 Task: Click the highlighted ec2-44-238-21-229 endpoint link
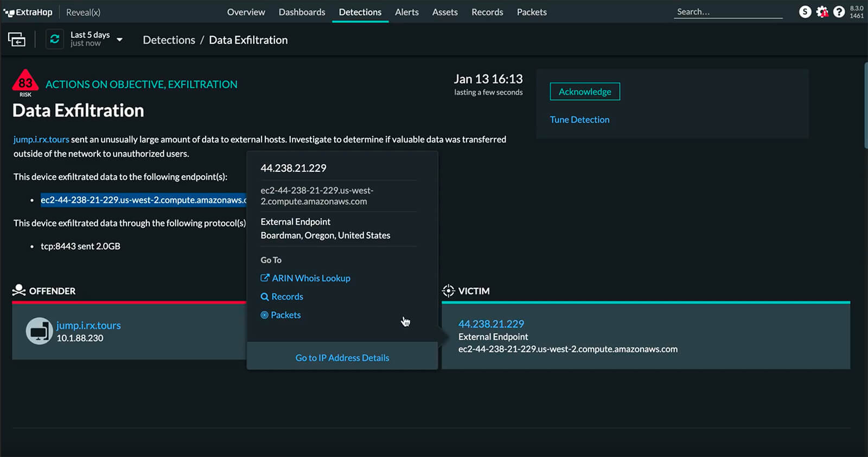(x=143, y=200)
